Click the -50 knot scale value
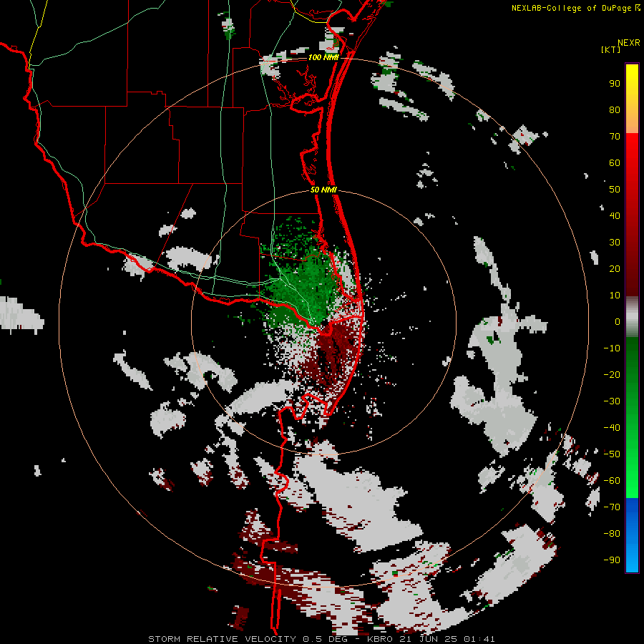Screen dimensions: 644x644 click(x=612, y=454)
